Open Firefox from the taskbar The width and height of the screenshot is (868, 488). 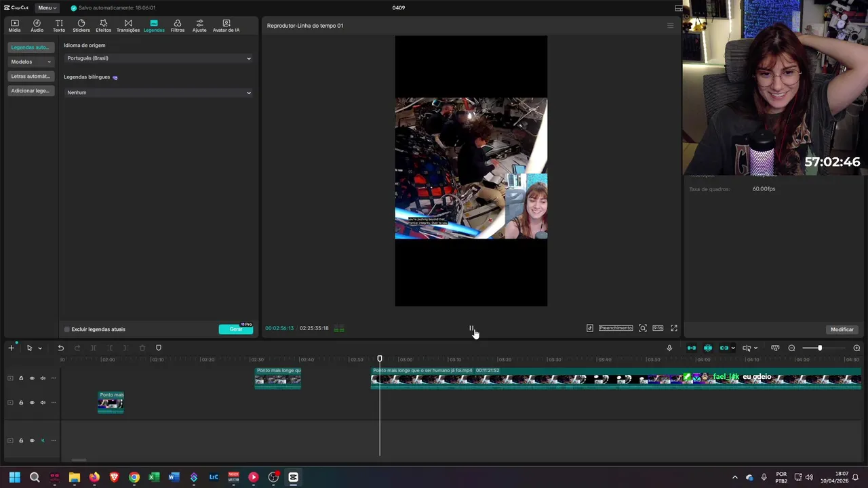pos(94,477)
